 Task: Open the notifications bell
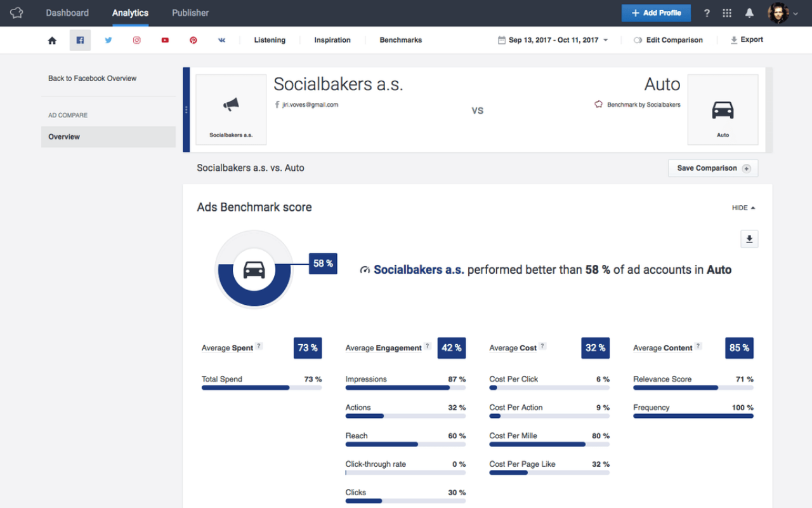pyautogui.click(x=749, y=13)
